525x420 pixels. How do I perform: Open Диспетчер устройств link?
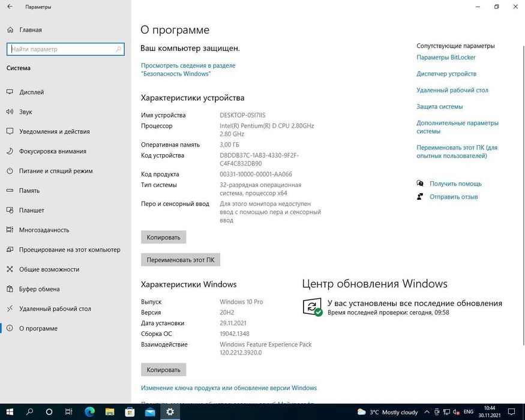click(446, 74)
